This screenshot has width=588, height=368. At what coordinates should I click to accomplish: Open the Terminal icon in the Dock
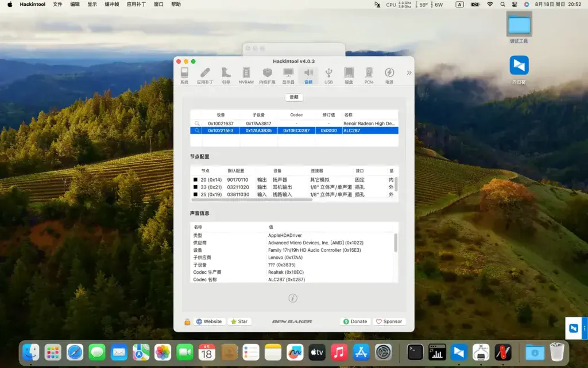point(415,352)
